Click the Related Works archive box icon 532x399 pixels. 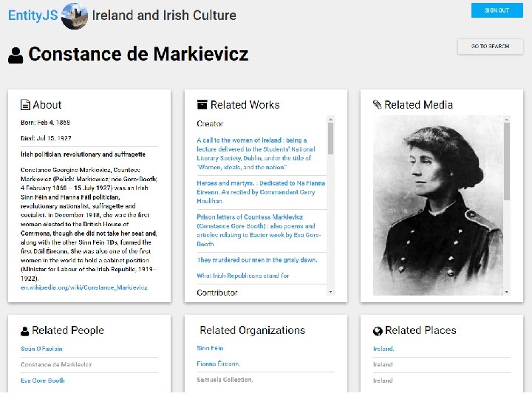coord(202,105)
